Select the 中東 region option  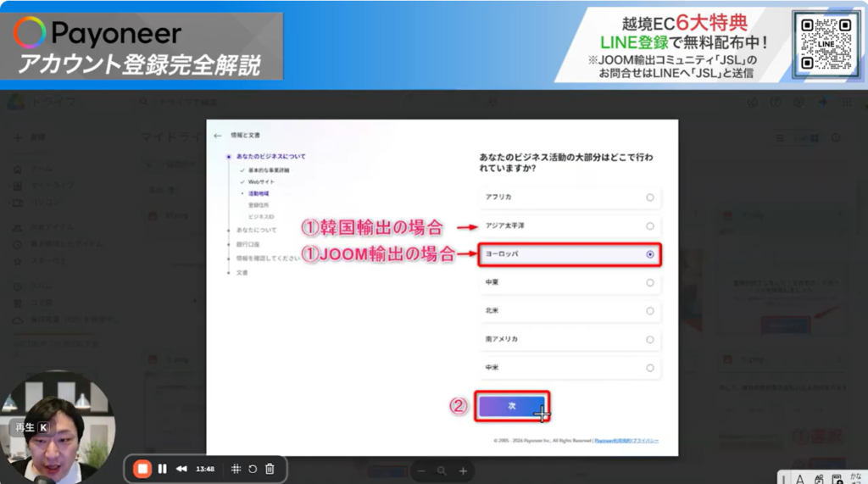[649, 282]
